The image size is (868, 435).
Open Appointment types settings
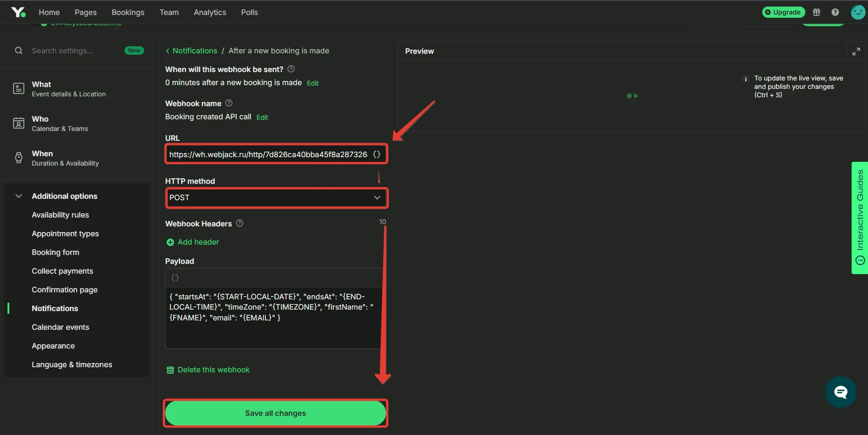(66, 234)
